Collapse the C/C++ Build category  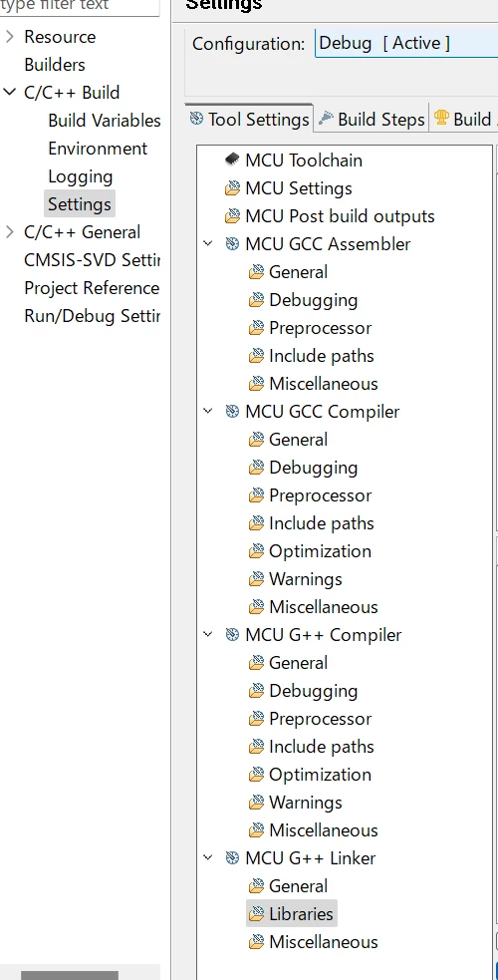(x=9, y=93)
